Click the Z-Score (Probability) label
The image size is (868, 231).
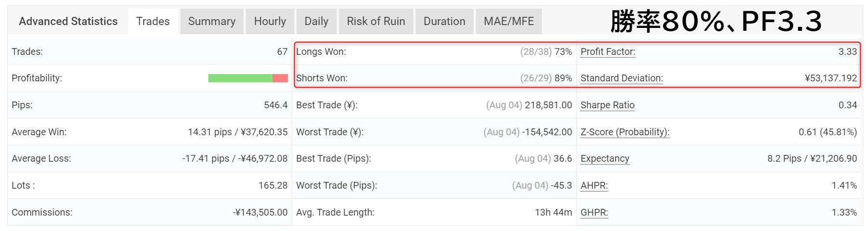pos(625,132)
